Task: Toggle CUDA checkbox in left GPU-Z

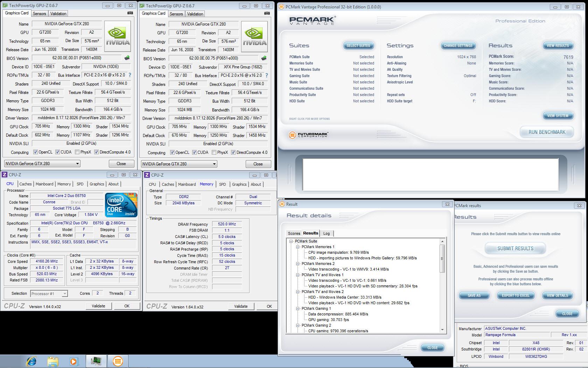Action: click(58, 152)
